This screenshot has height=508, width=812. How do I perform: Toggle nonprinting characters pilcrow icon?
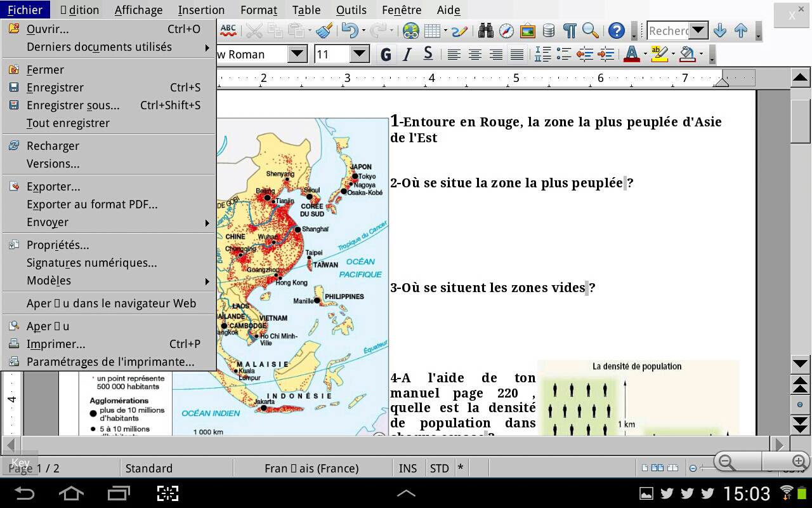coord(570,30)
